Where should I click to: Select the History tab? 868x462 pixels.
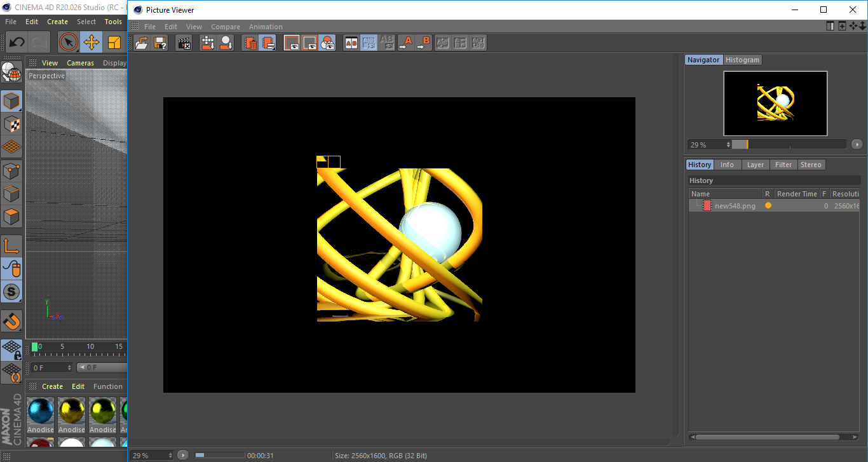700,165
